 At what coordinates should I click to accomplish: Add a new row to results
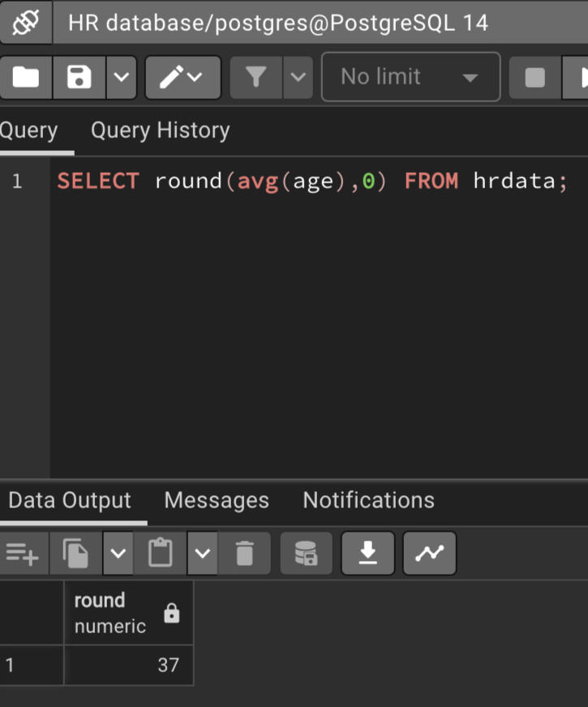tap(22, 554)
